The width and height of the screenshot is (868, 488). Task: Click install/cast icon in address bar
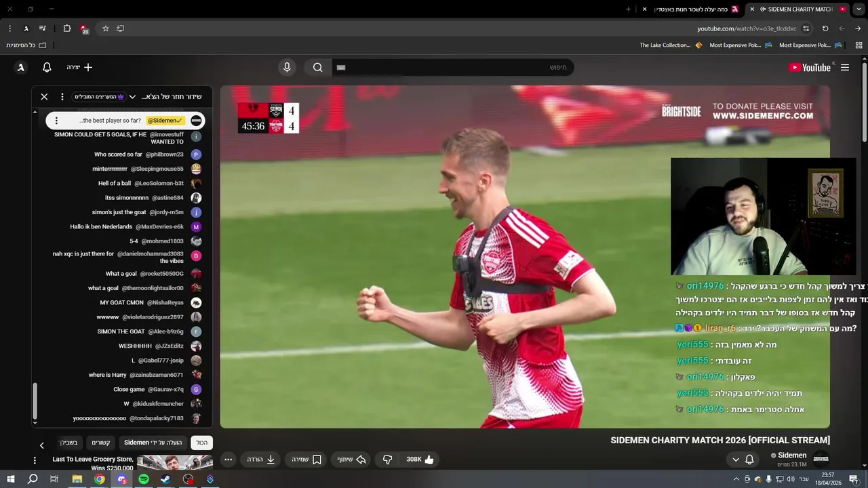click(x=120, y=28)
